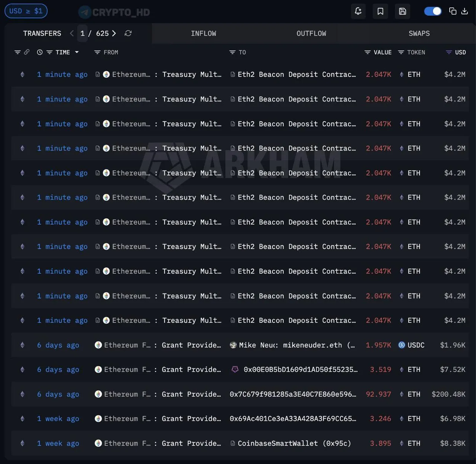This screenshot has height=464, width=476.
Task: Click the clock icon beside TIME
Action: [x=40, y=52]
